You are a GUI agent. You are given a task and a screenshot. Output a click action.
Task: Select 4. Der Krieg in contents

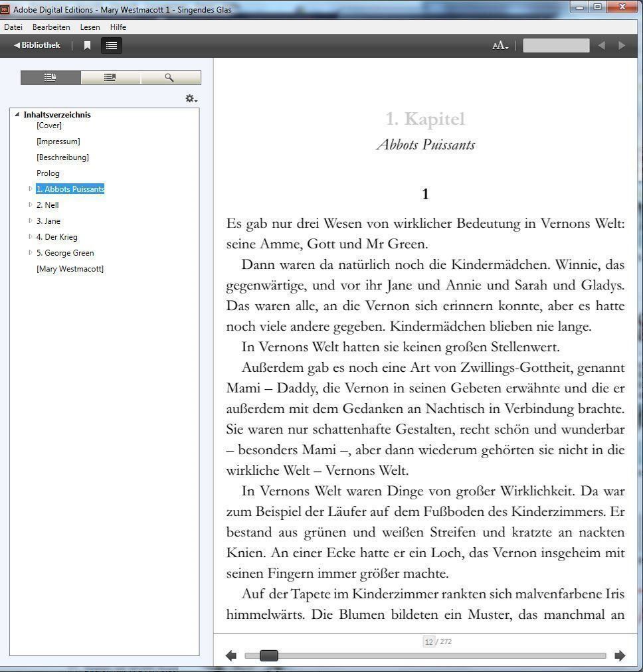(57, 236)
